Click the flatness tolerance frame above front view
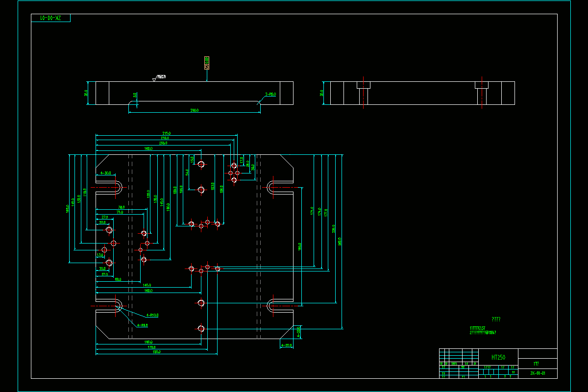The height and width of the screenshot is (392, 588). [207, 63]
